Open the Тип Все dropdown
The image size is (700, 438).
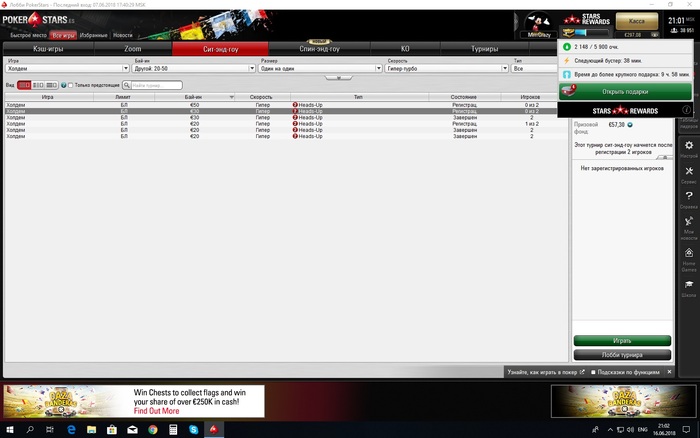click(x=535, y=68)
